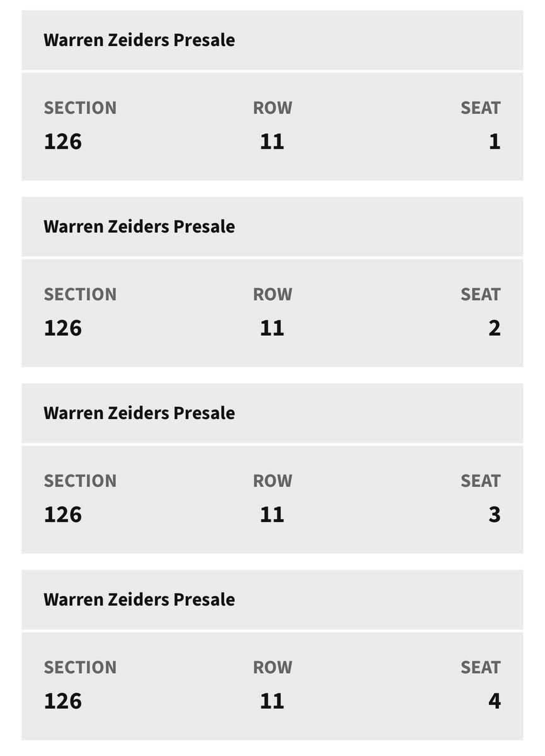Tap the Warren Zeiders Presale header for seat 2
This screenshot has width=545, height=756.
139,227
